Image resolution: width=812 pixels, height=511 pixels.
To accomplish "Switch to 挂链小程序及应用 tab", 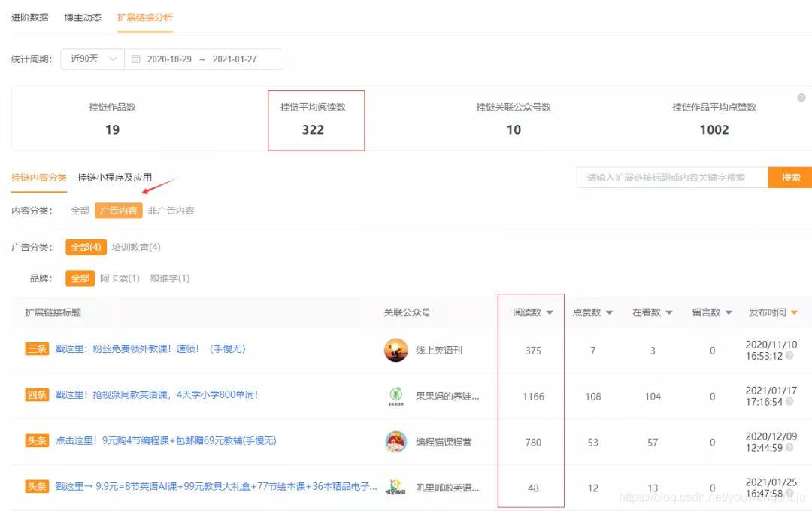I will point(114,178).
